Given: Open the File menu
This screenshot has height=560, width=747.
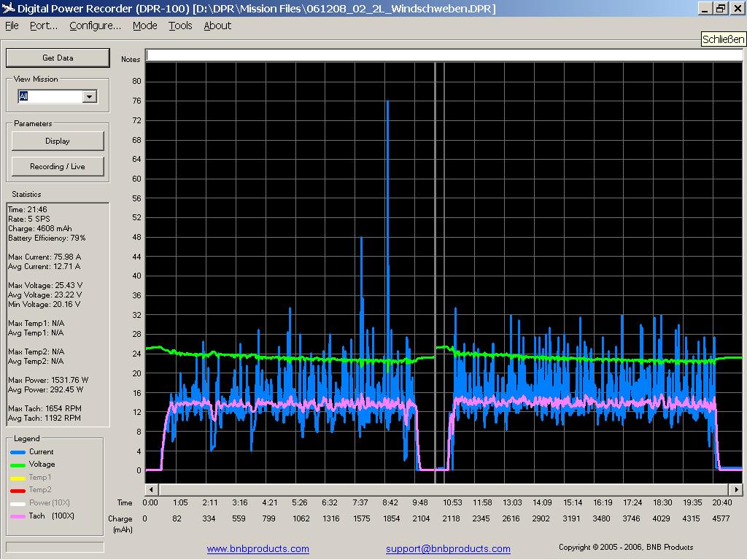Looking at the screenshot, I should point(12,26).
